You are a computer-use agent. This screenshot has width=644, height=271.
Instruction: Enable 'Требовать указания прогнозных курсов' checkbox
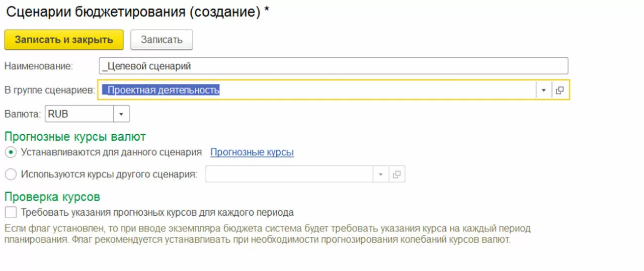point(11,212)
